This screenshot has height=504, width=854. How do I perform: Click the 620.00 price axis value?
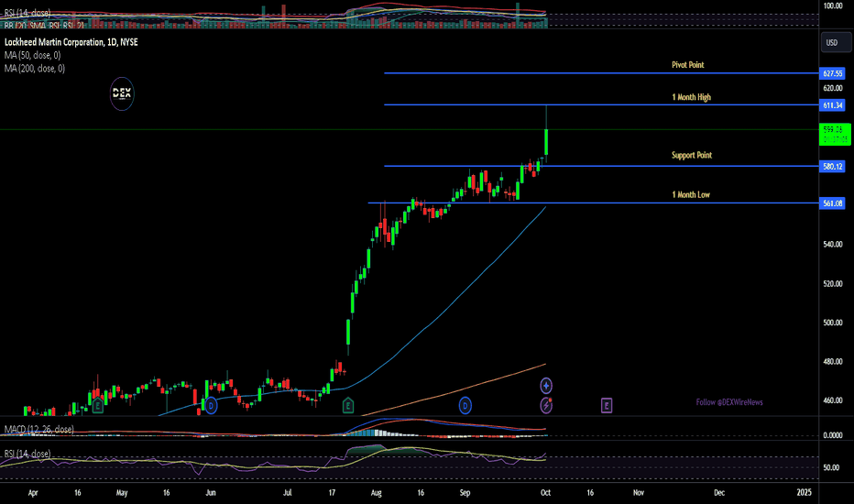pos(833,88)
